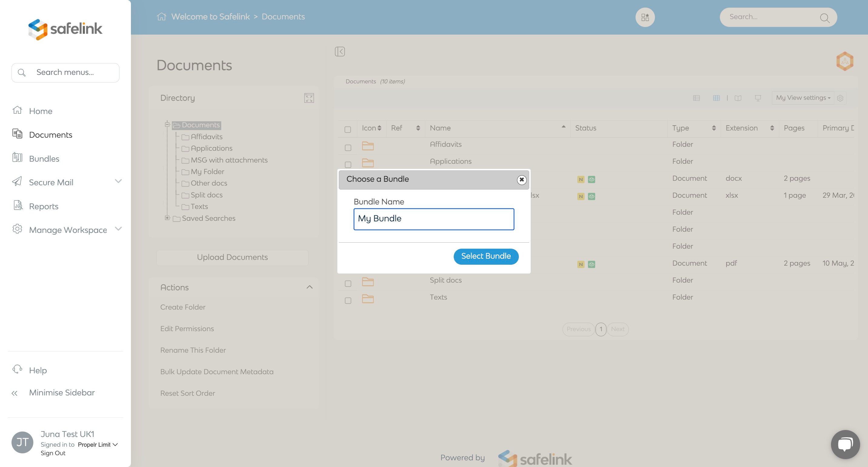Check the Texts folder row checkbox

point(348,301)
